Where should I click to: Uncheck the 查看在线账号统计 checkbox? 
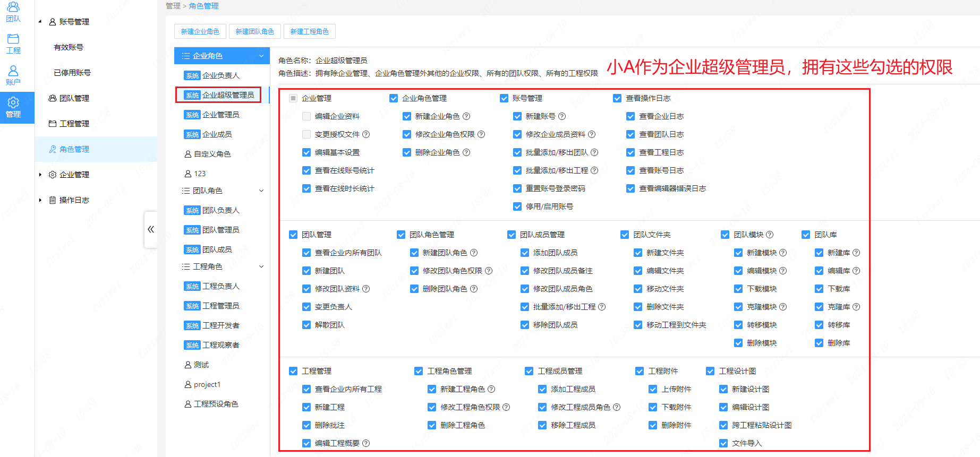tap(306, 170)
